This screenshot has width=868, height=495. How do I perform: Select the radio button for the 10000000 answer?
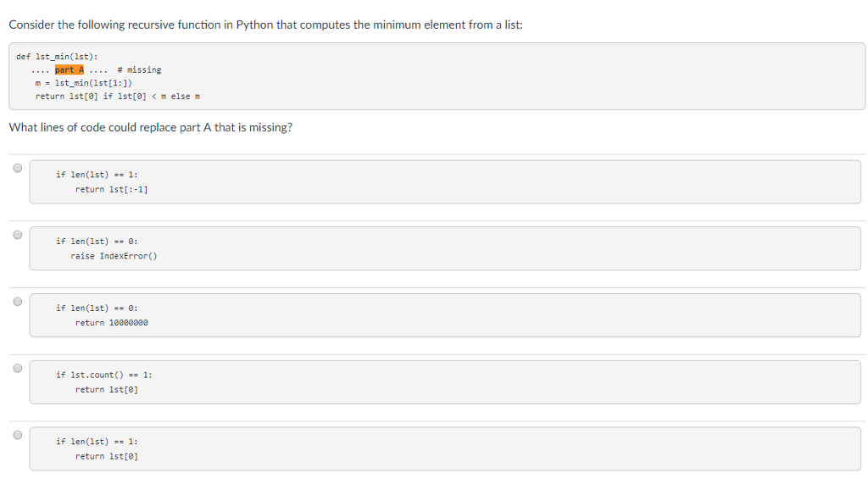pos(17,301)
